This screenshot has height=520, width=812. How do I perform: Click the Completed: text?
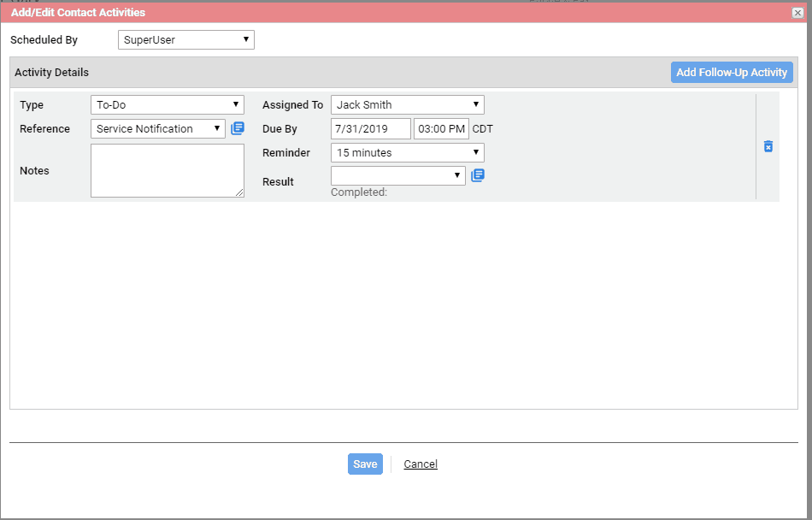point(359,192)
